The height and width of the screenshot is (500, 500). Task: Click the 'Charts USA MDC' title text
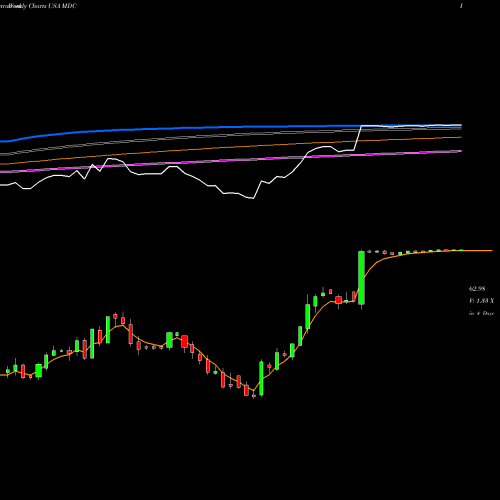pyautogui.click(x=53, y=6)
